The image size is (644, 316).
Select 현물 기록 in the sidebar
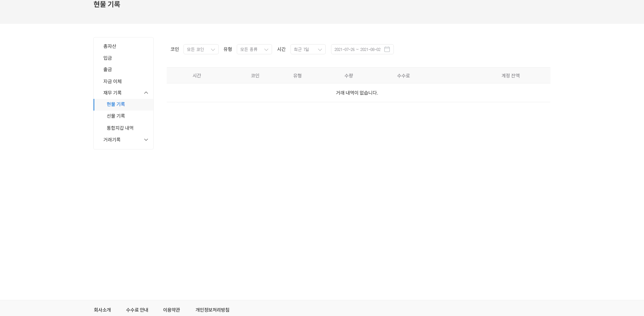pyautogui.click(x=116, y=104)
